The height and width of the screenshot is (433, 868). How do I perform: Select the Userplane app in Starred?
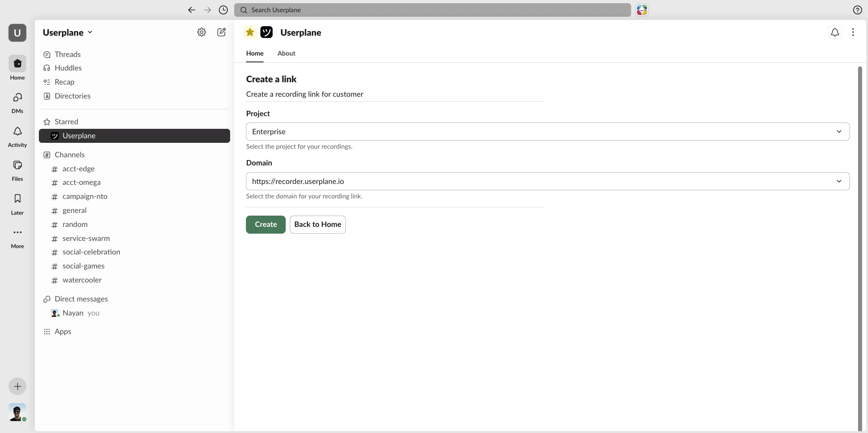click(x=135, y=136)
